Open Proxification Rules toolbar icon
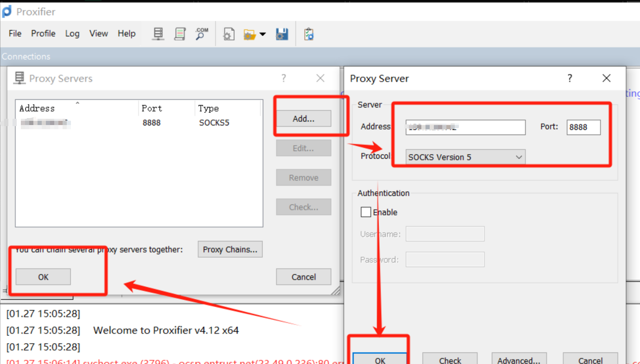Image resolution: width=640 pixels, height=364 pixels. pyautogui.click(x=180, y=34)
